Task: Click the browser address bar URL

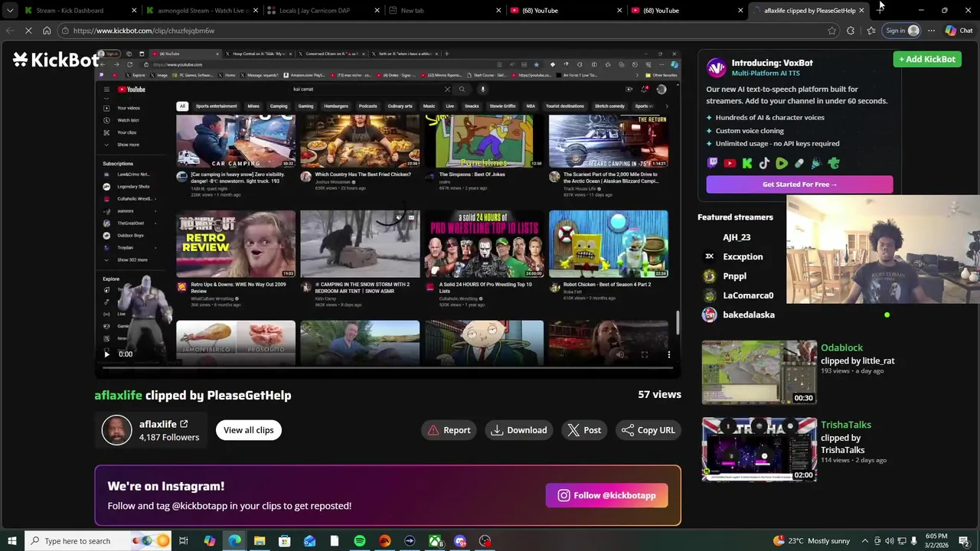Action: (x=144, y=31)
